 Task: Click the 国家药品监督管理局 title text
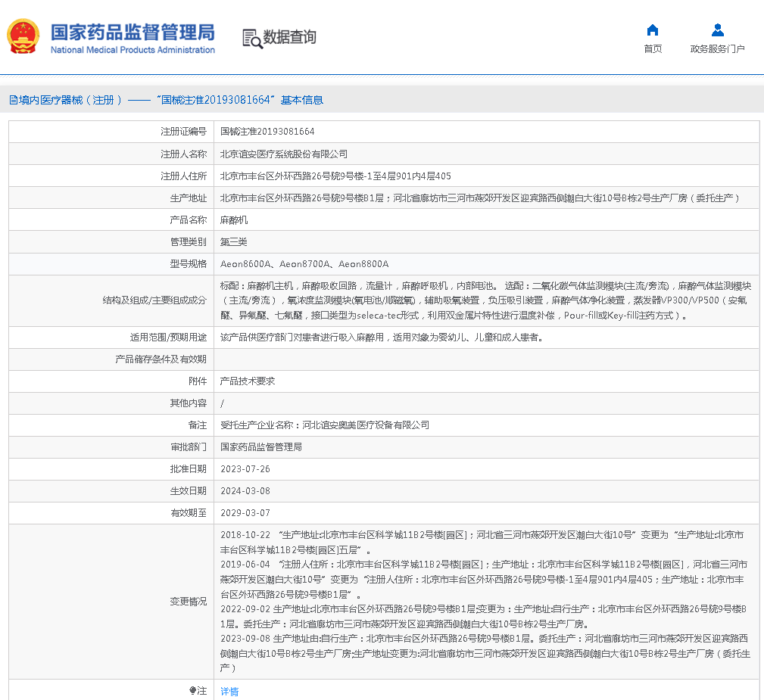pos(133,33)
